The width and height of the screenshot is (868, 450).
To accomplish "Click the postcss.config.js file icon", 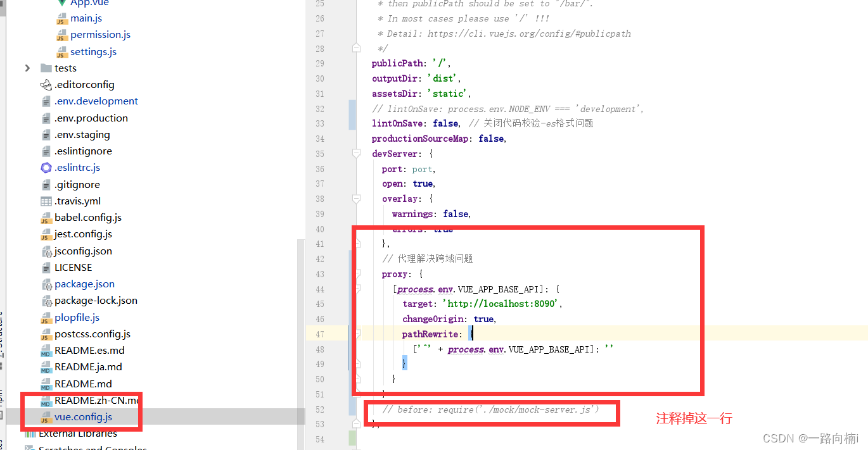I will [46, 334].
